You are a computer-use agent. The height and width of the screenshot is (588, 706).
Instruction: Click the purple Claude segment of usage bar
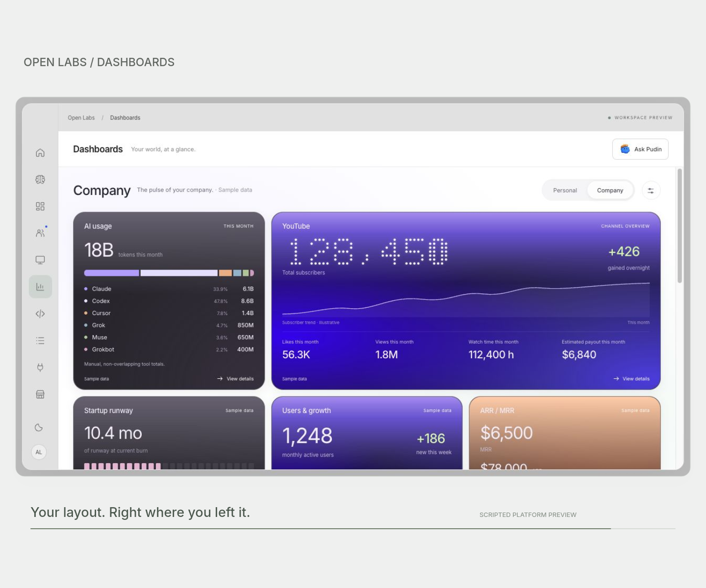[112, 273]
